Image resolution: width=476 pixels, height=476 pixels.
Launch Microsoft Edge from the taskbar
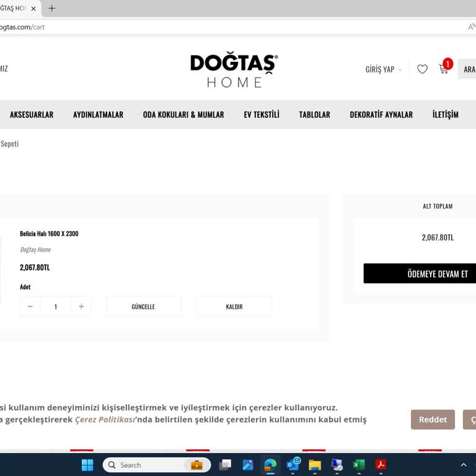pyautogui.click(x=270, y=465)
